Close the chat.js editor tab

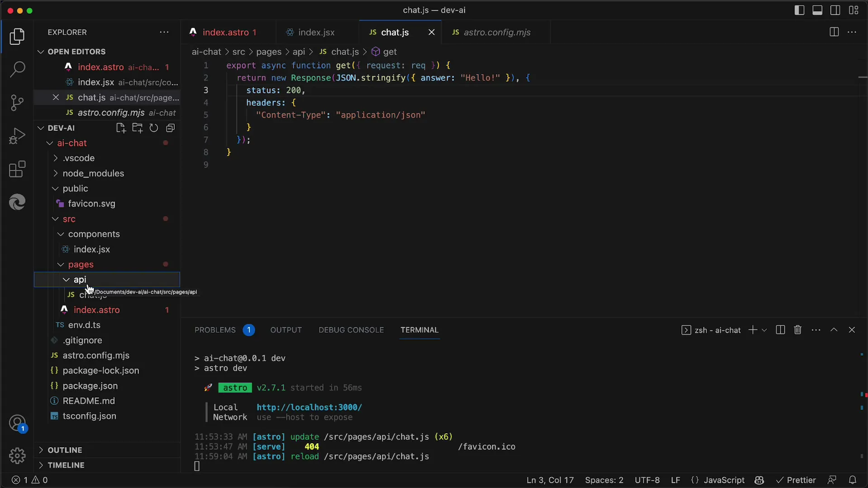pyautogui.click(x=431, y=32)
